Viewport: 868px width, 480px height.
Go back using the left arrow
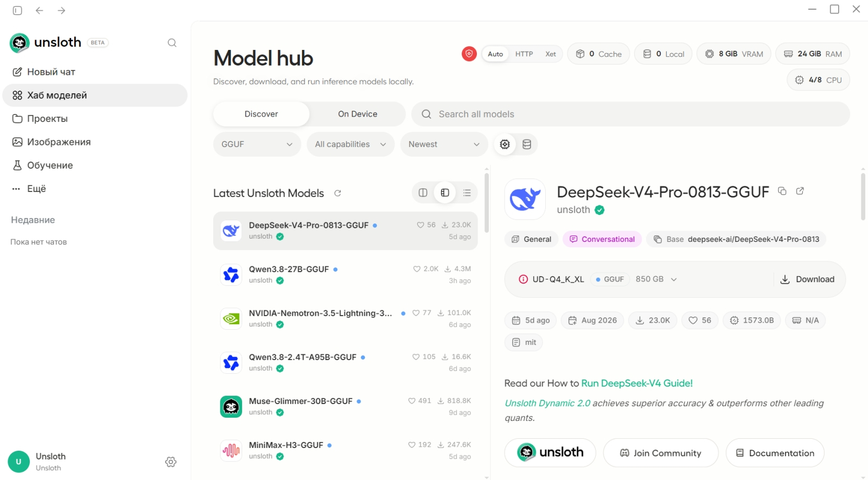pos(40,10)
